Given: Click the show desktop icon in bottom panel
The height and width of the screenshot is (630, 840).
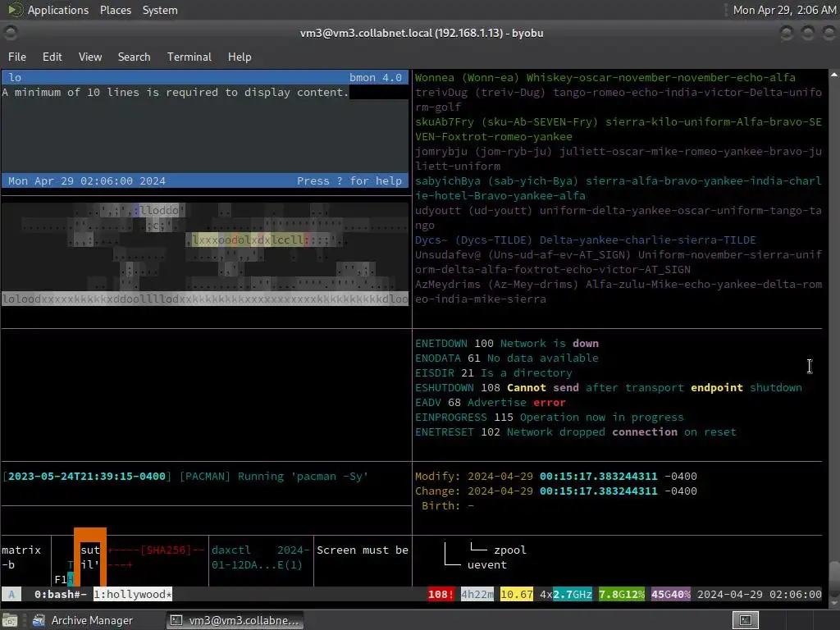Looking at the screenshot, I should [x=10, y=620].
